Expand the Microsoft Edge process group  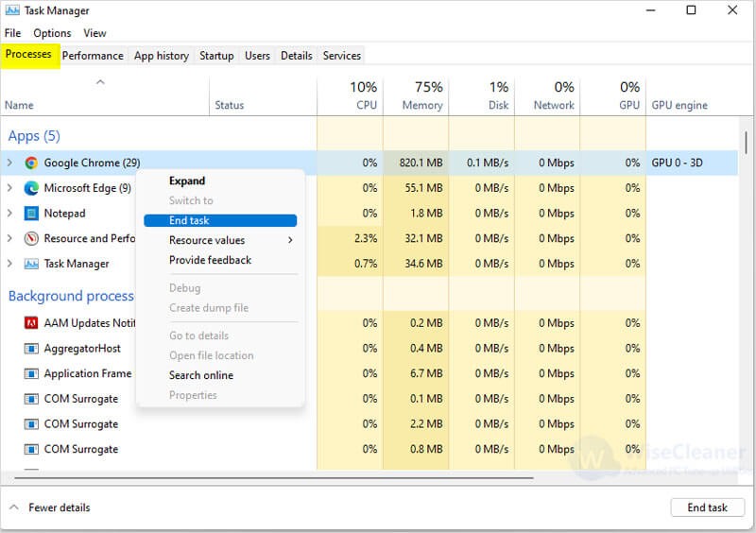[9, 188]
